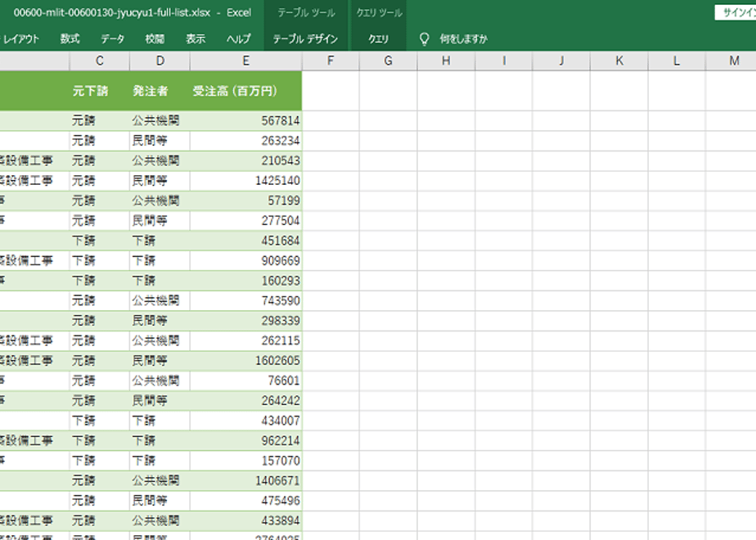
Task: Select the cell with value 298339
Action: (x=246, y=321)
